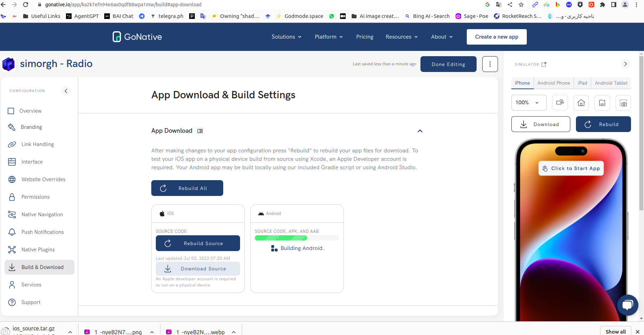Select the Native Navigation icon
Image resolution: width=644 pixels, height=335 pixels.
click(12, 215)
